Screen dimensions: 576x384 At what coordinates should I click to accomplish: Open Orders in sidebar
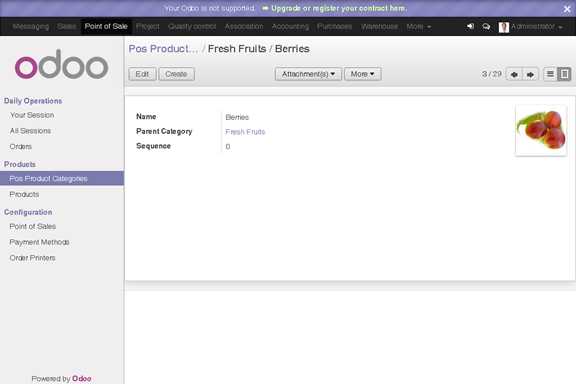(x=21, y=147)
